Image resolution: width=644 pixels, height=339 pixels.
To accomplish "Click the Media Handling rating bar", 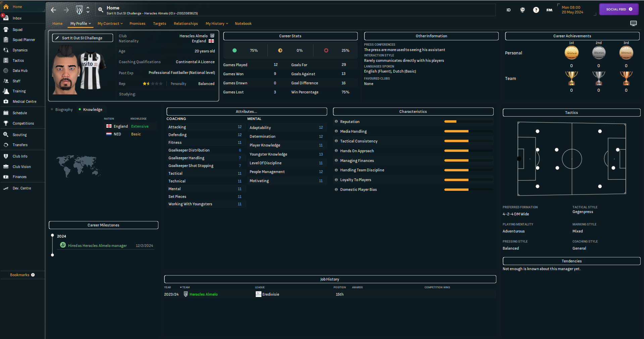I will coord(468,131).
